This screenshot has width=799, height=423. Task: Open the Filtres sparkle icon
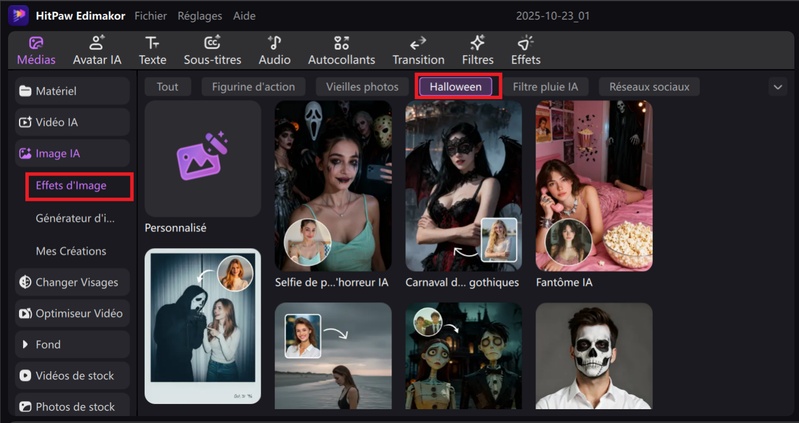click(477, 43)
